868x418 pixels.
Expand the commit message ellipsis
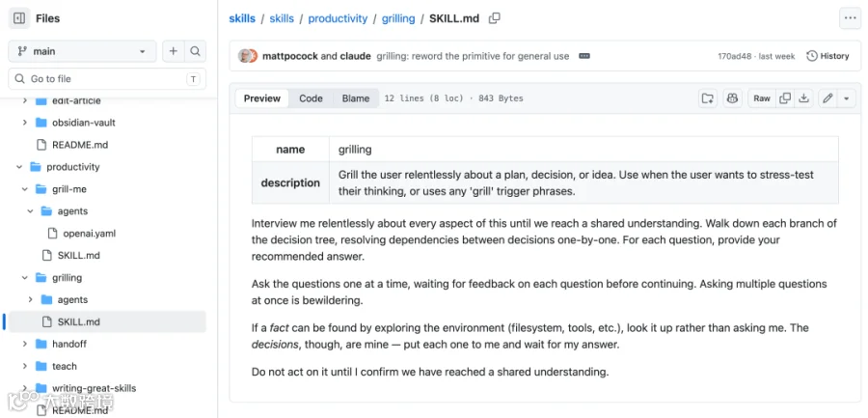584,56
